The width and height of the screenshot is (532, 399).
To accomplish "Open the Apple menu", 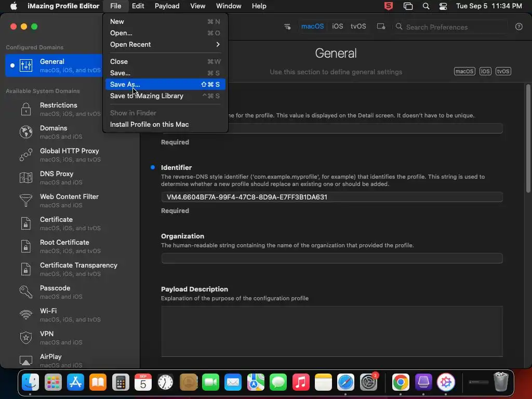I will [14, 6].
